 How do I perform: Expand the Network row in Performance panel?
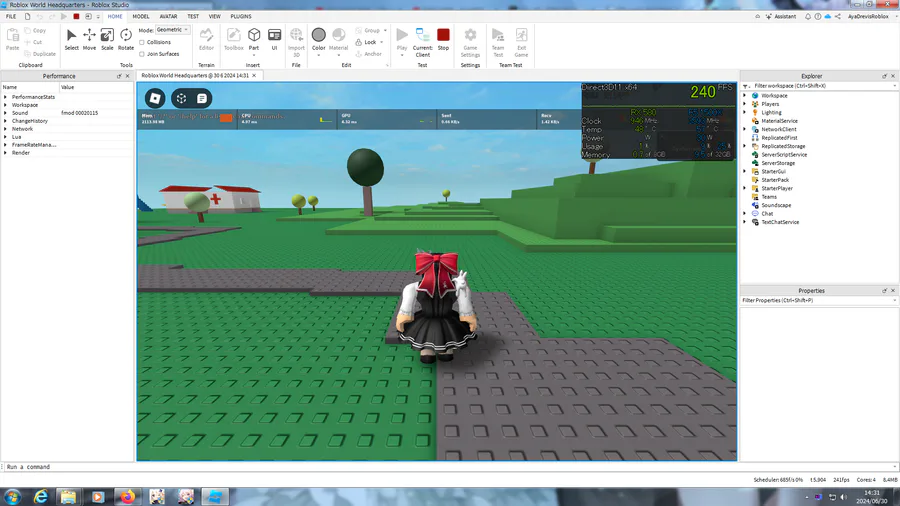(x=5, y=129)
